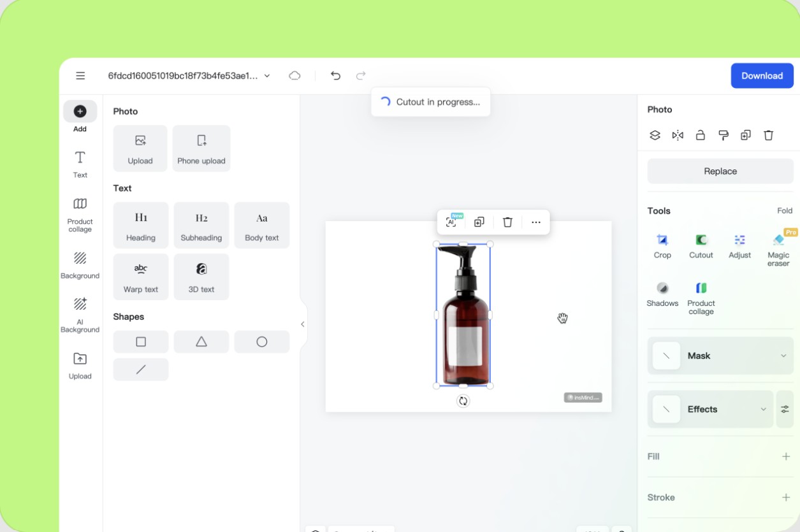This screenshot has height=532, width=800.
Task: Redo the last undone action
Action: [361, 76]
